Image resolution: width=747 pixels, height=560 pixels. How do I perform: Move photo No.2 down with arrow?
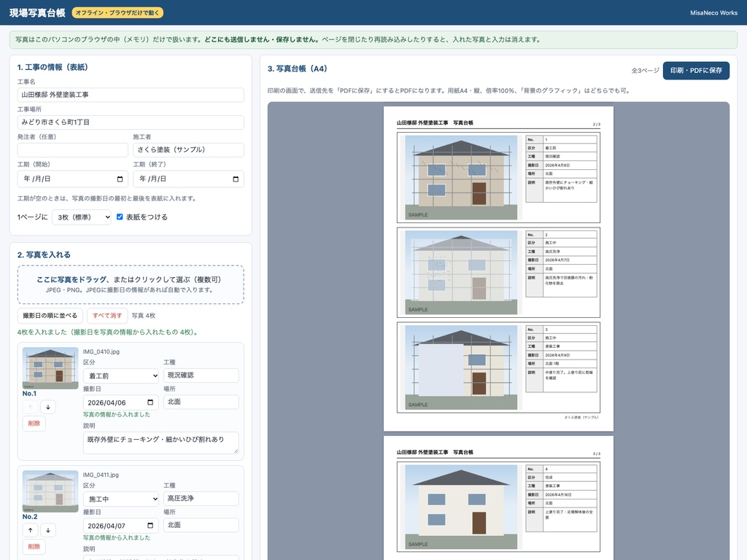(48, 530)
